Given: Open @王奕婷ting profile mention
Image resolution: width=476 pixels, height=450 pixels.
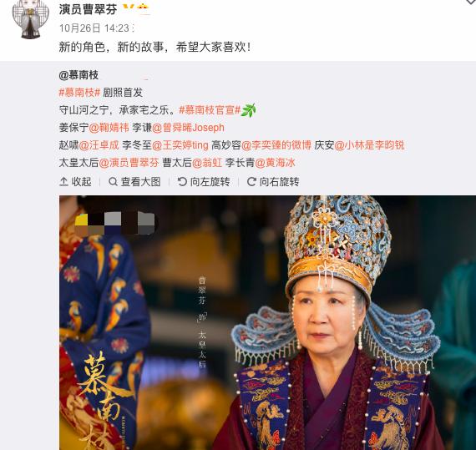Looking at the screenshot, I should (180, 145).
